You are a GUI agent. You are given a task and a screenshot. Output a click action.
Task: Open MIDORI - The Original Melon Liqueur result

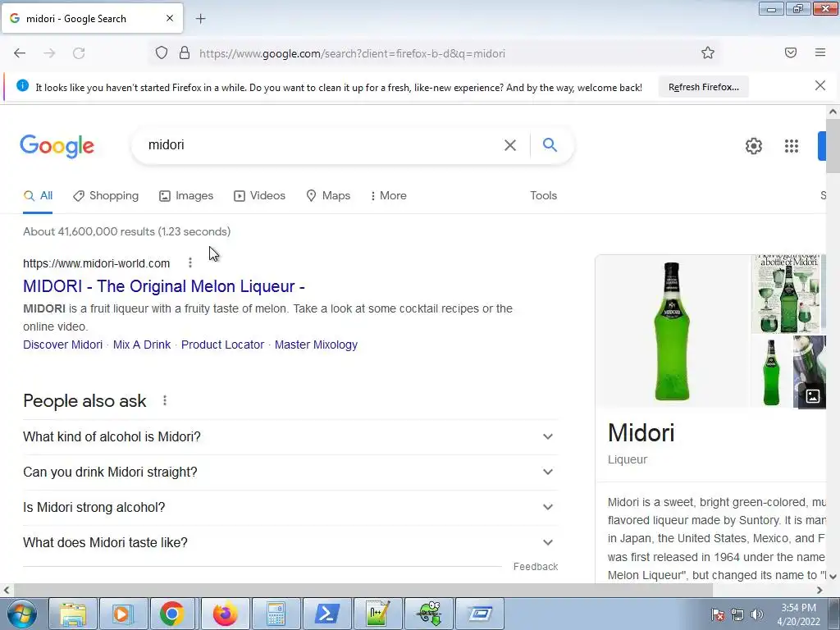tap(164, 286)
